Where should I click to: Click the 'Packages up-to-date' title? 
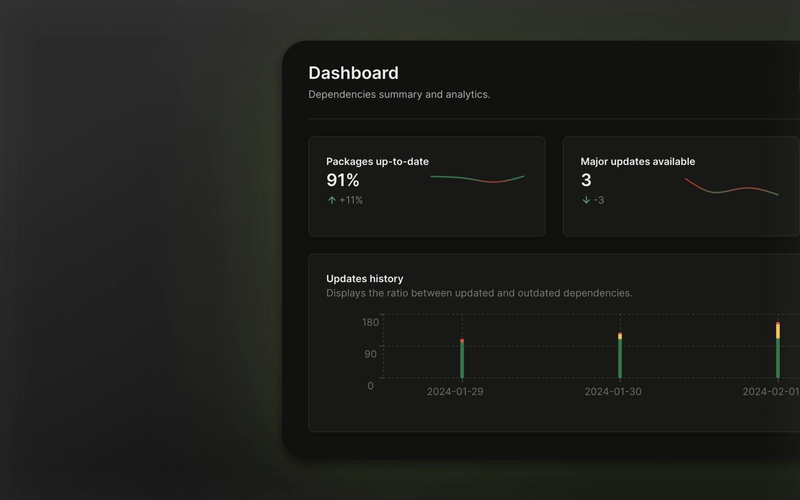coord(377,161)
